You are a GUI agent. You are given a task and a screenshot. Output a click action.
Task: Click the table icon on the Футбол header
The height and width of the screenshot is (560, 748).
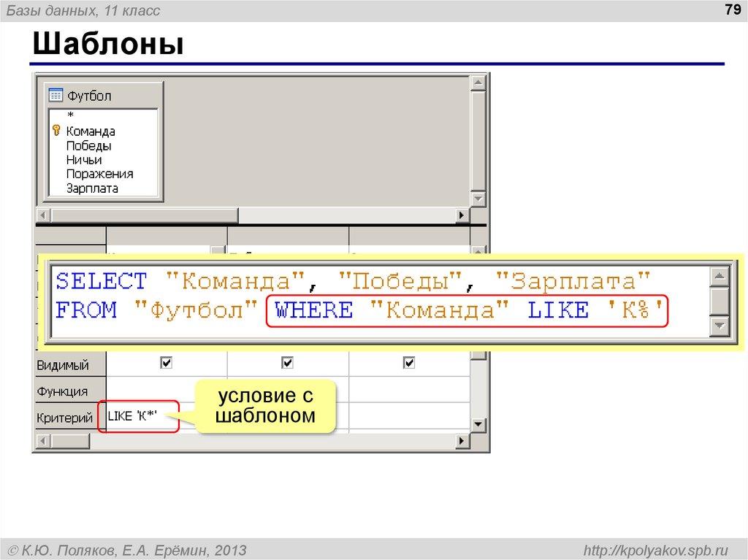[56, 95]
